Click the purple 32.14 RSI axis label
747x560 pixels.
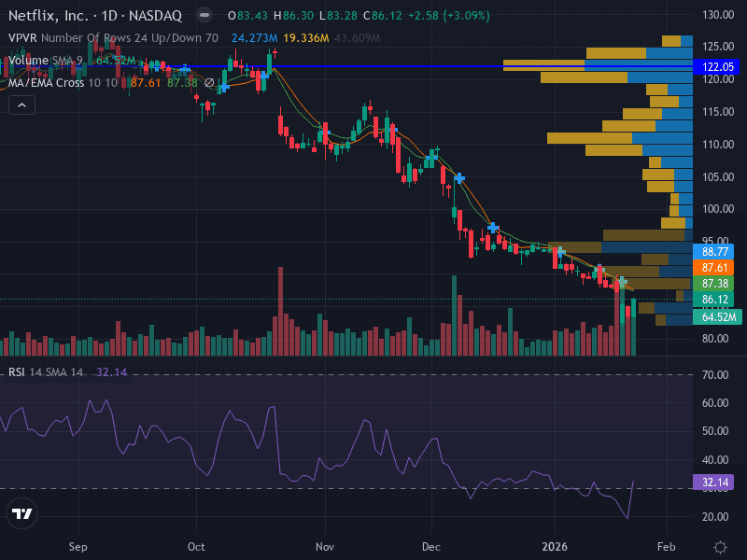click(x=714, y=483)
